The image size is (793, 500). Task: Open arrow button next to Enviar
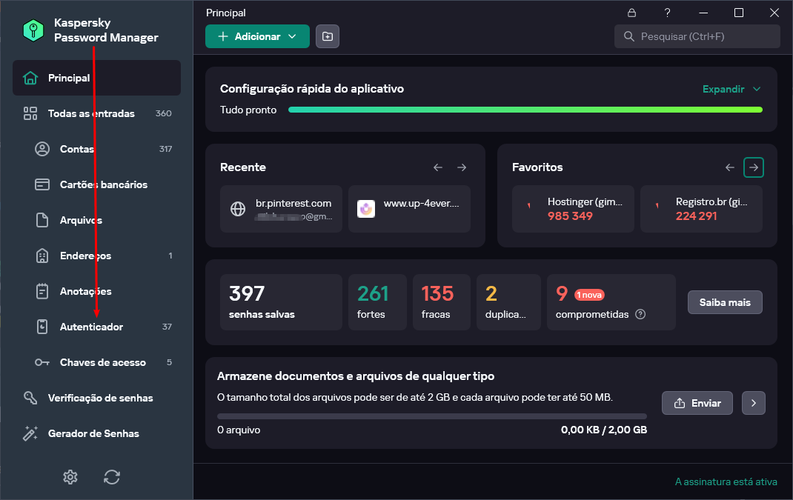click(x=754, y=403)
